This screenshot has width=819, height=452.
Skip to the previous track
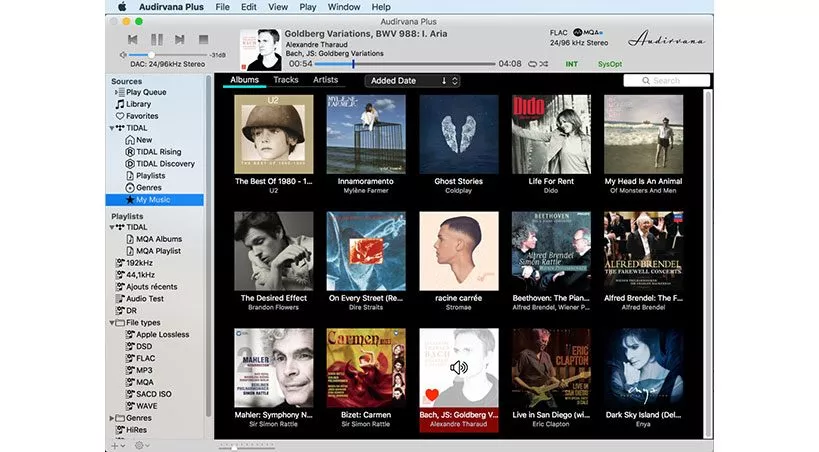[133, 39]
